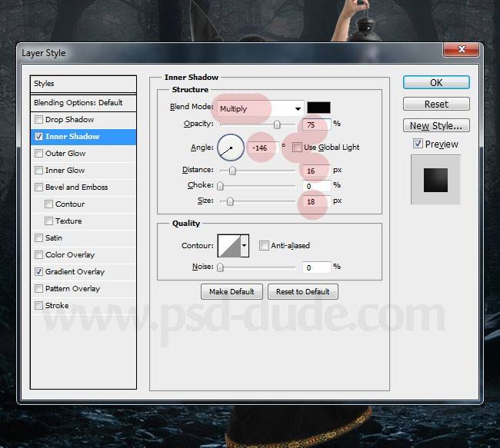Toggle Use Global Light checkbox
This screenshot has width=500, height=448.
click(297, 147)
